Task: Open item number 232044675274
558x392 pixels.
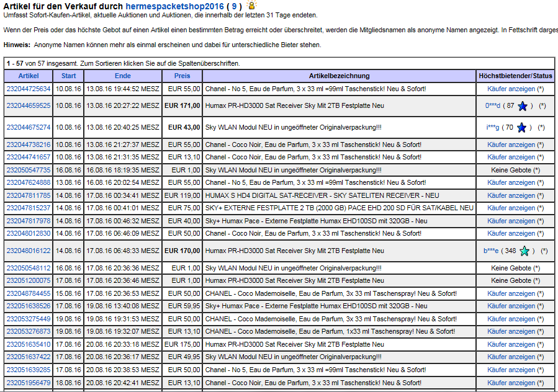Action: pos(29,127)
